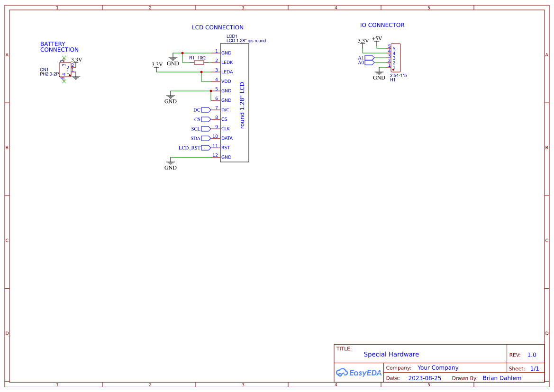Image resolution: width=554 pixels, height=392 pixels.
Task: Select the 3.3V power flag near CN1
Action: pos(76,60)
